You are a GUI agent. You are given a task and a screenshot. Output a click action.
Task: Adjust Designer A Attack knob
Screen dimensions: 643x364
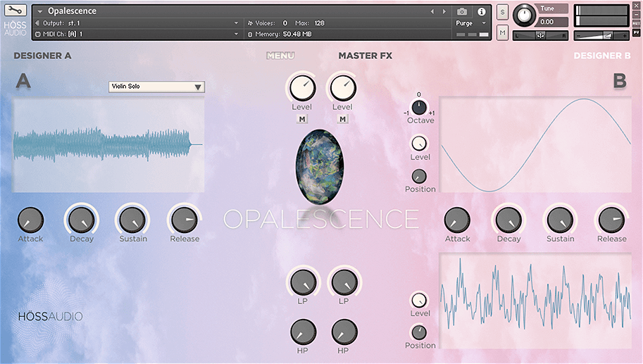point(30,220)
